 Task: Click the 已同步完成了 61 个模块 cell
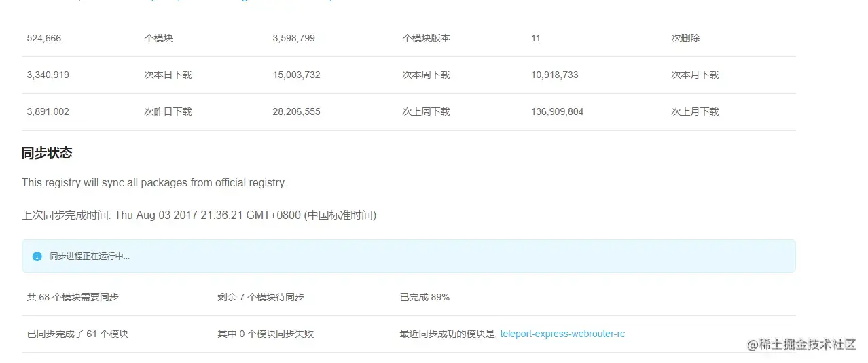point(77,334)
